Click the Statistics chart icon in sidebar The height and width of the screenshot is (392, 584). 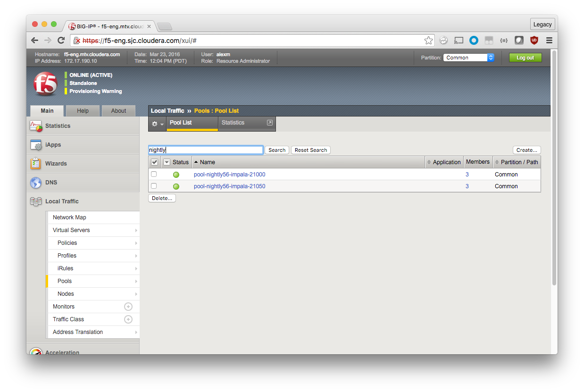click(36, 126)
